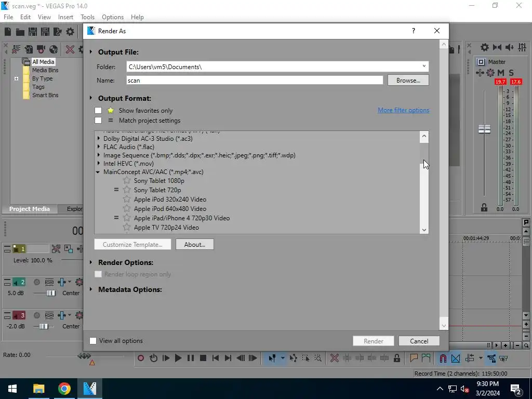Click Extract audio from CD icon
The image size is (532, 399).
click(54, 49)
